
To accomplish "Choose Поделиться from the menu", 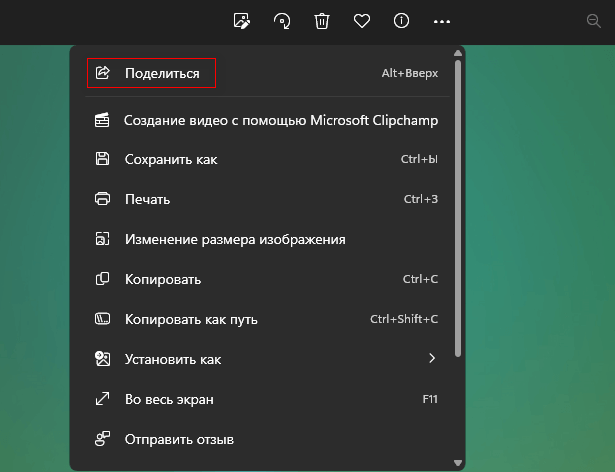I will 267,73.
